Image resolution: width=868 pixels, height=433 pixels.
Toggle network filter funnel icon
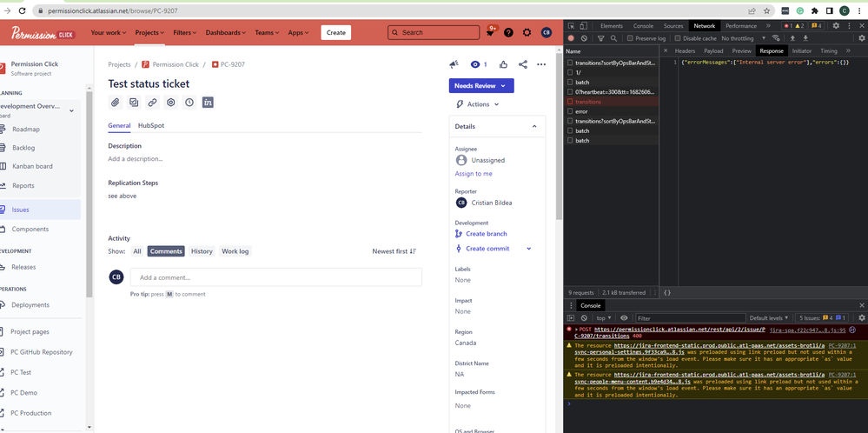point(600,38)
